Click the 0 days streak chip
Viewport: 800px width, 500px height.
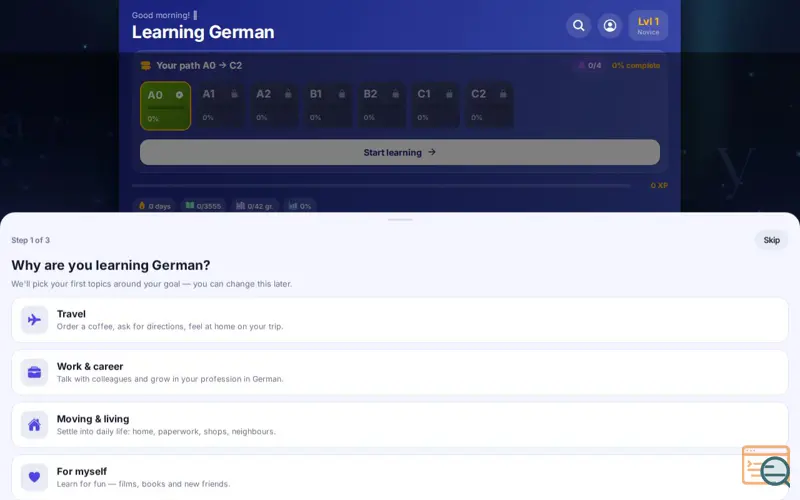pos(155,206)
